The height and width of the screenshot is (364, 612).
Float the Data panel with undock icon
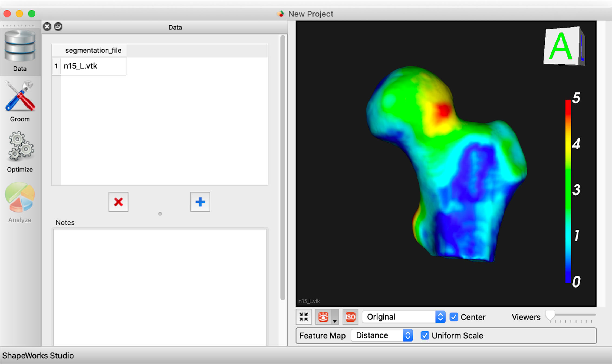[x=58, y=27]
